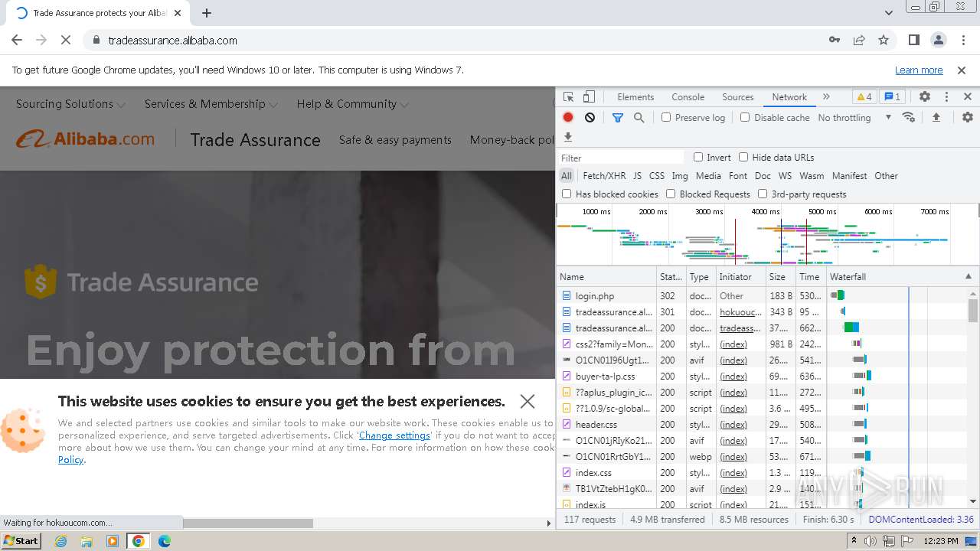This screenshot has height=551, width=980.
Task: Stop recording network log (red button)
Action: [568, 118]
